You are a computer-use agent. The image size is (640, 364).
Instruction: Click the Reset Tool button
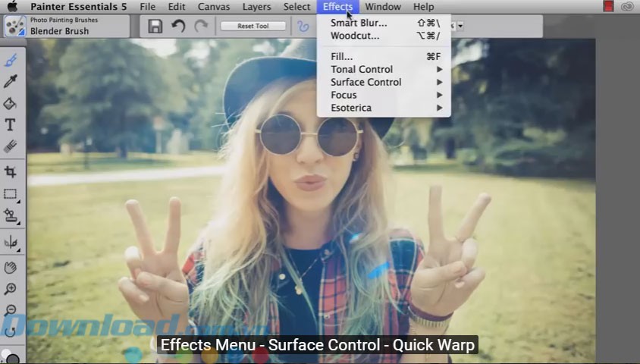pos(253,27)
